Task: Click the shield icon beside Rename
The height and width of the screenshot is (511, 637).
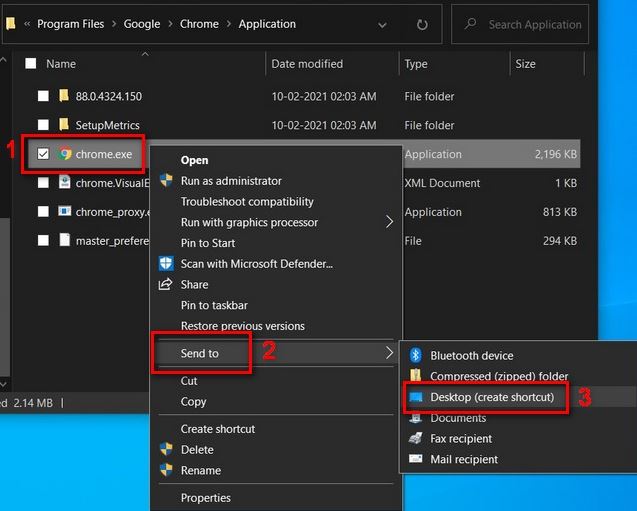Action: click(x=166, y=470)
